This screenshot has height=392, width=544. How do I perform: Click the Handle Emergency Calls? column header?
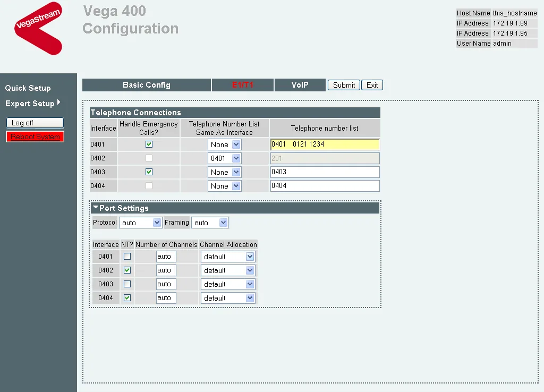point(149,128)
